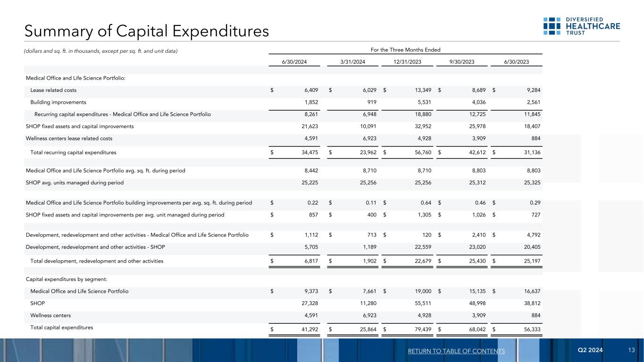Click SHOP avg. units managed row label
Screen dimensions: 644x362
75,182
